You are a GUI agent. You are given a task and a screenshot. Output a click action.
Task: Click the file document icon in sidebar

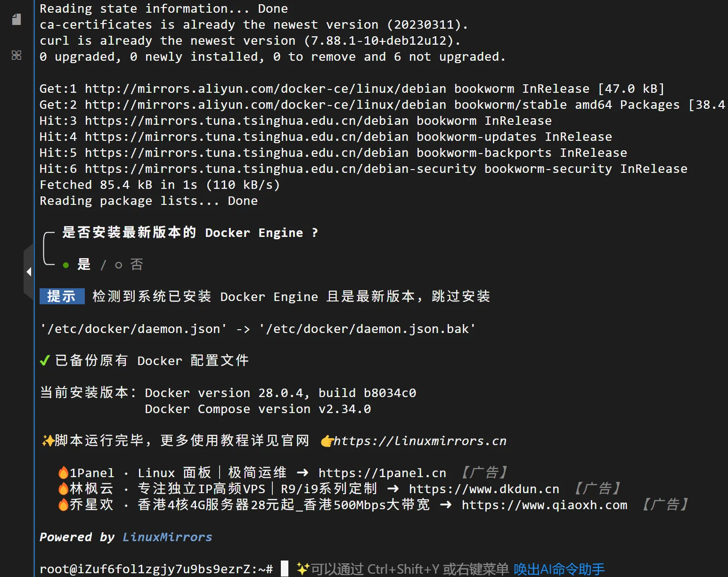click(x=16, y=19)
